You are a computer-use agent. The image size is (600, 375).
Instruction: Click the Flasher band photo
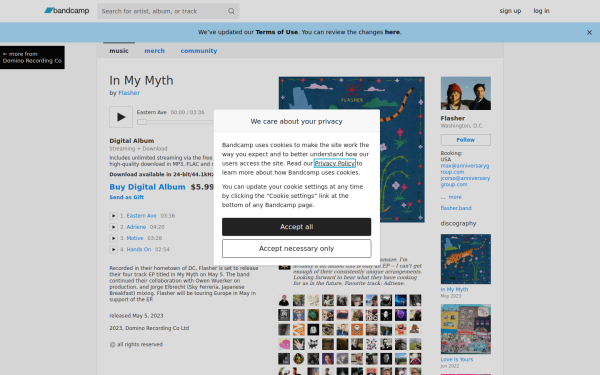click(466, 93)
